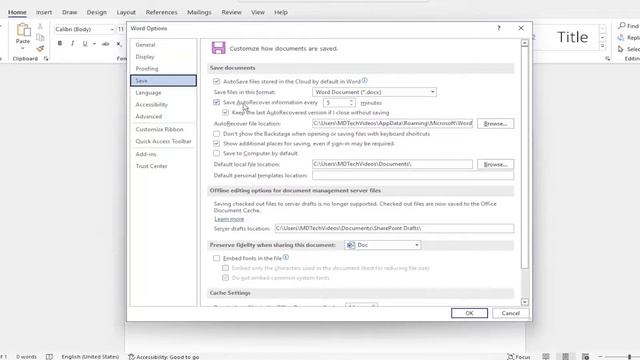Click the 0 words count
640x360 pixels.
coord(27,357)
